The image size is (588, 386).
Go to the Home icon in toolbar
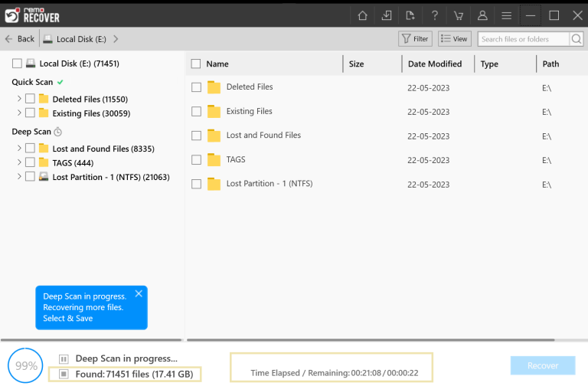click(362, 16)
